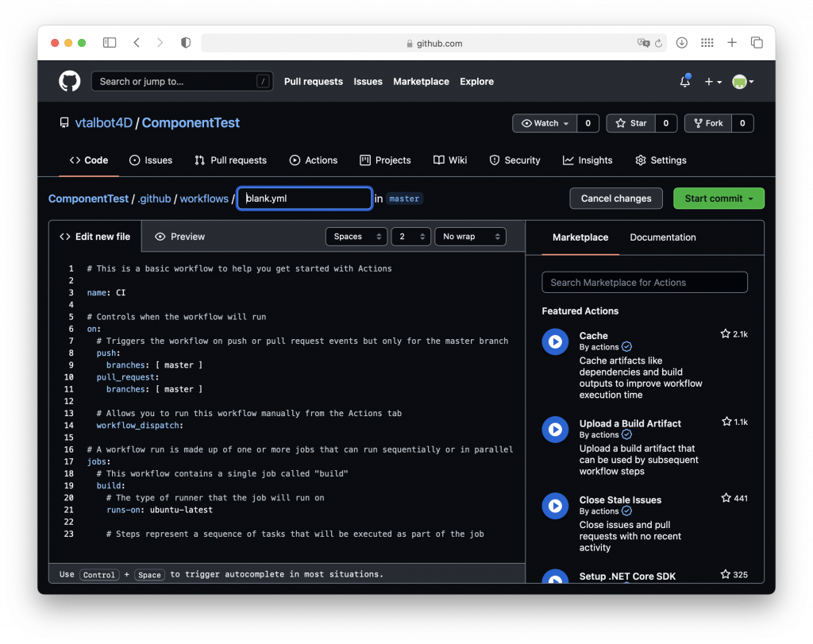Show Safari downloads
Image resolution: width=813 pixels, height=644 pixels.
pyautogui.click(x=682, y=43)
